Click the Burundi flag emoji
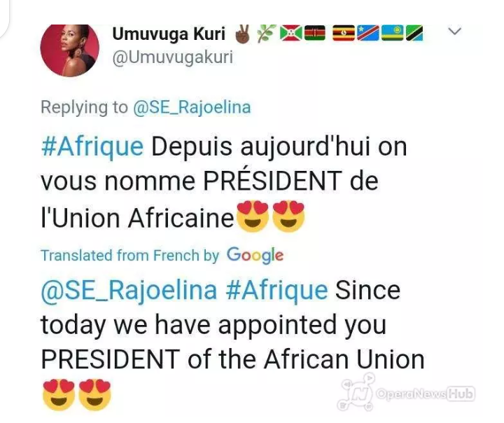Screen dimensions: 504x423 point(290,33)
